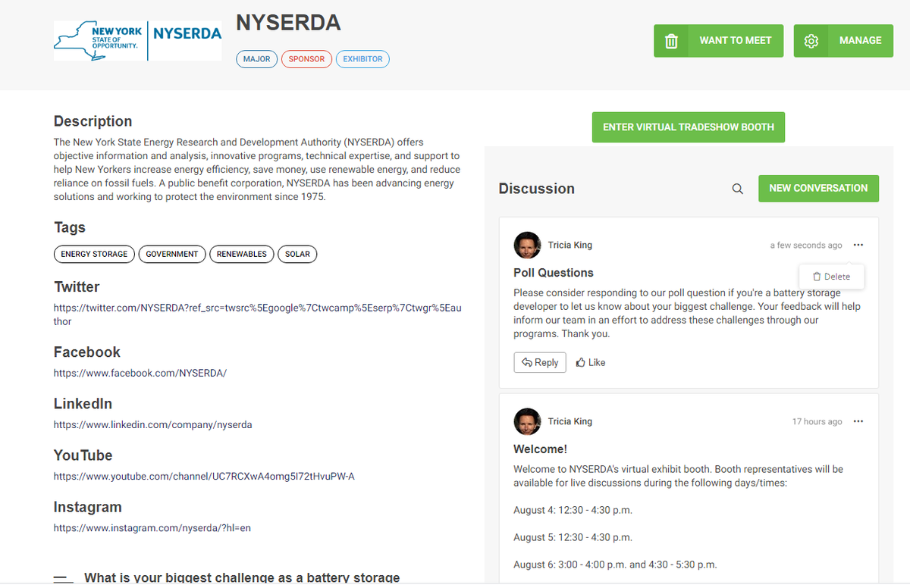Open the NYSERDA LinkedIn company link

coord(152,424)
